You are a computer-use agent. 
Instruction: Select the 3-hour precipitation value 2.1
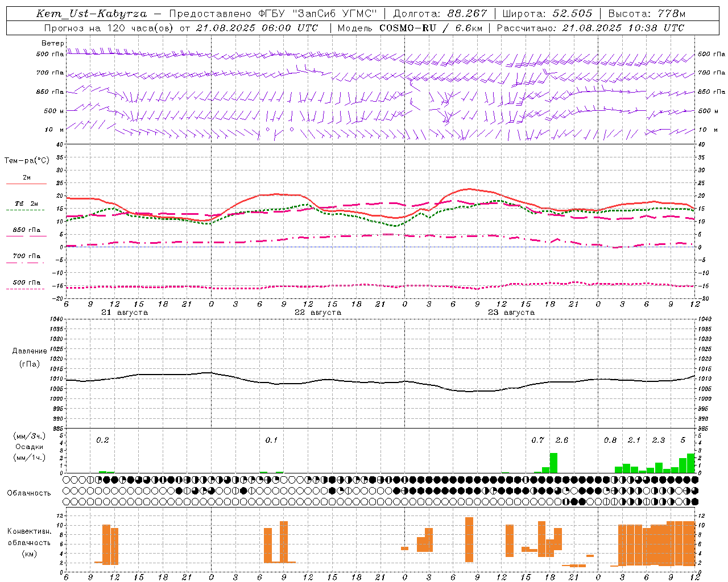634,440
